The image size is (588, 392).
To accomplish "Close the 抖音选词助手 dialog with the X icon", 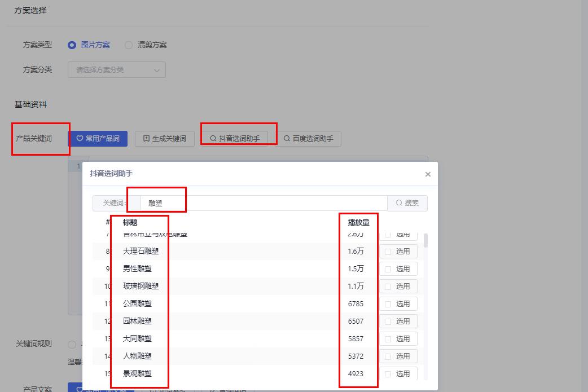I will point(428,174).
